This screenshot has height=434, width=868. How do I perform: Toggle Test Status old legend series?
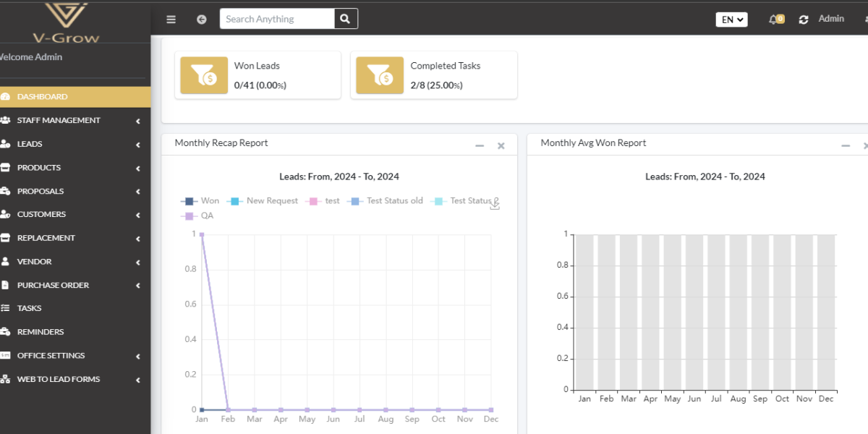point(386,201)
